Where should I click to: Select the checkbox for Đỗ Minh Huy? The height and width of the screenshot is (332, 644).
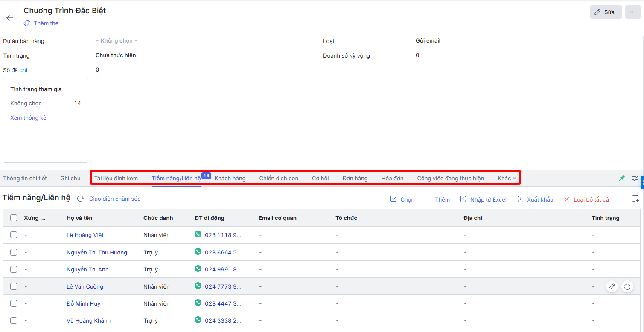(x=14, y=303)
